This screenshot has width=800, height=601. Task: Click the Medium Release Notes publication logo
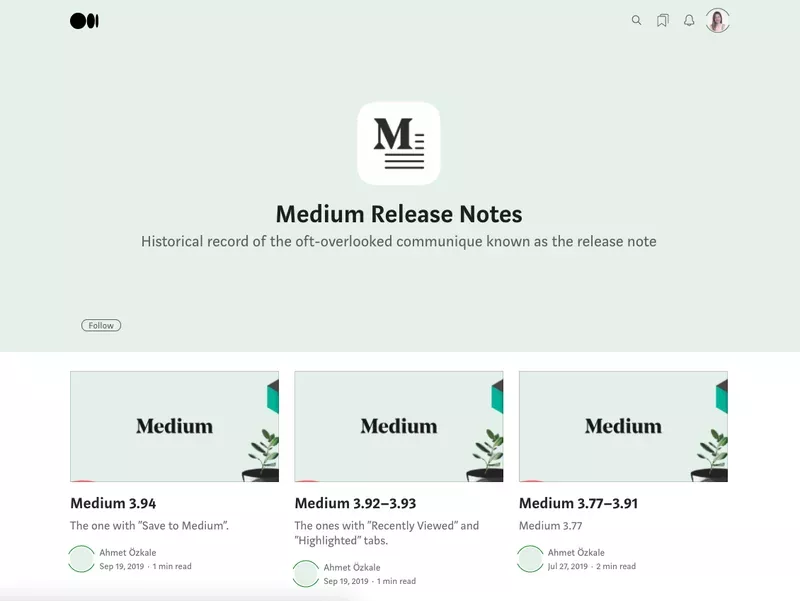click(x=399, y=143)
